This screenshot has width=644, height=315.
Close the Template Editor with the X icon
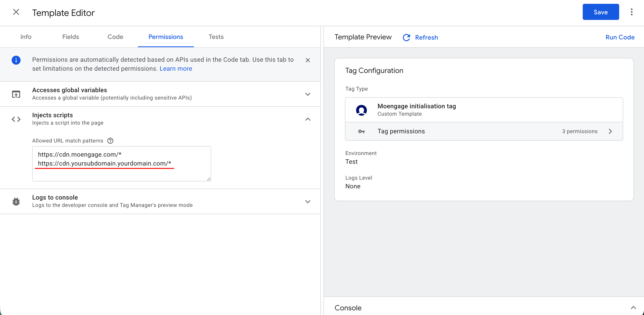pos(16,12)
